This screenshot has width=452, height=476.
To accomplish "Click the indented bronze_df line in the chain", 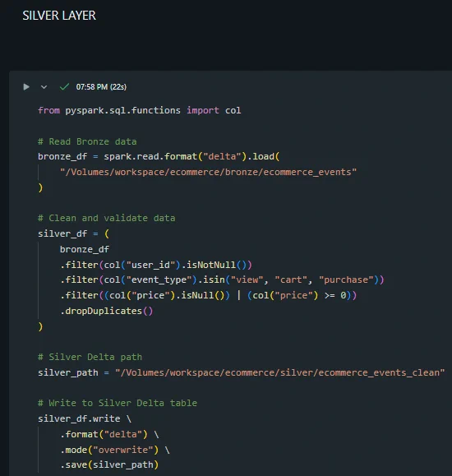I will coord(85,250).
